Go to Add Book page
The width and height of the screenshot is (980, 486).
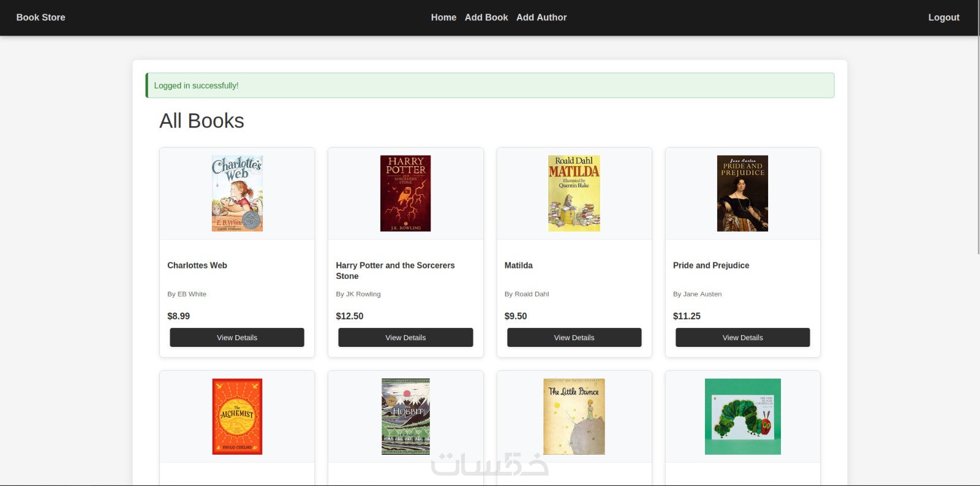[486, 17]
